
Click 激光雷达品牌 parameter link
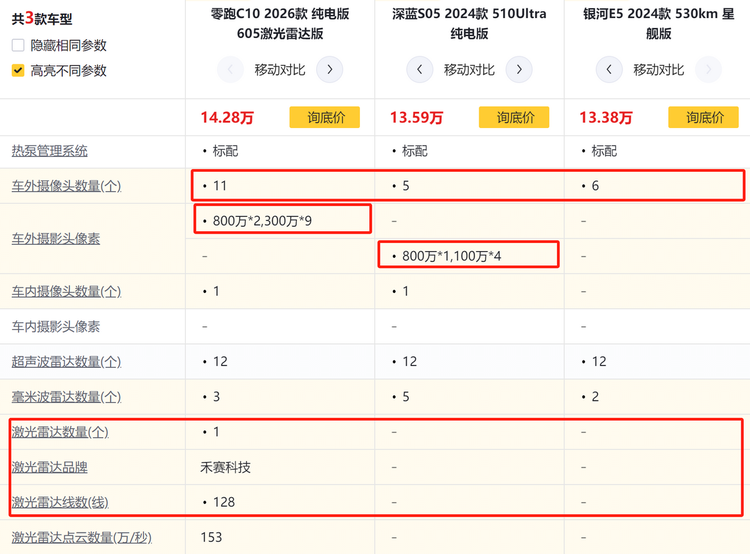click(x=49, y=467)
